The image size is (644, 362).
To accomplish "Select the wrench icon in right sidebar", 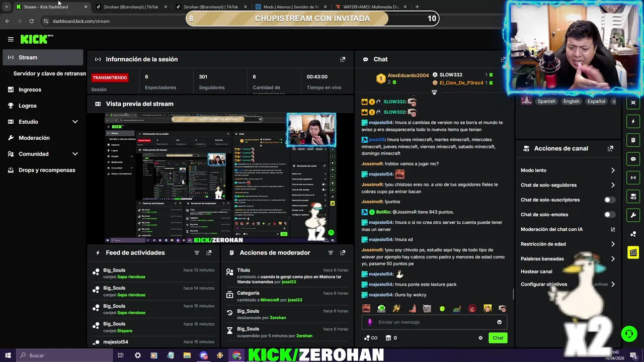I will [633, 215].
